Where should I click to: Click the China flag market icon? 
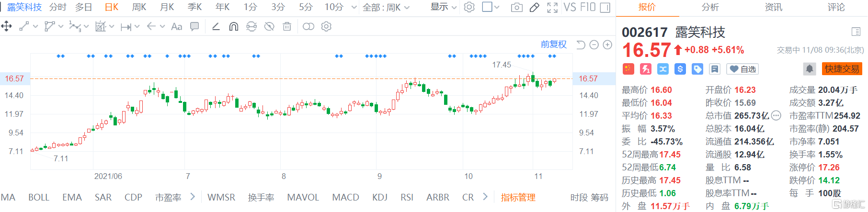click(x=628, y=69)
